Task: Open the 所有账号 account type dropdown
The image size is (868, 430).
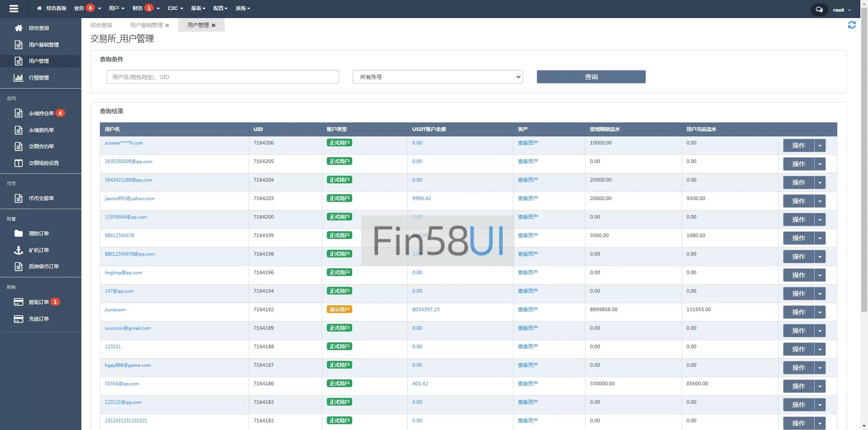Action: pos(437,77)
